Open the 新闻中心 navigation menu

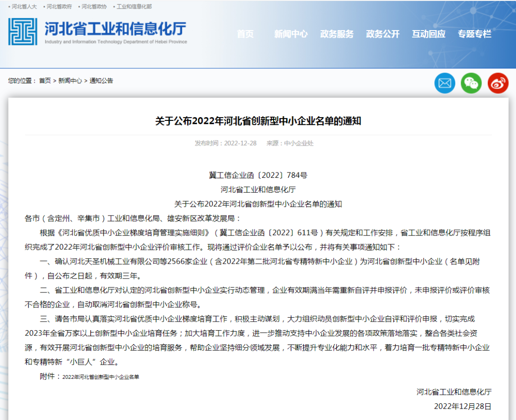(x=290, y=34)
